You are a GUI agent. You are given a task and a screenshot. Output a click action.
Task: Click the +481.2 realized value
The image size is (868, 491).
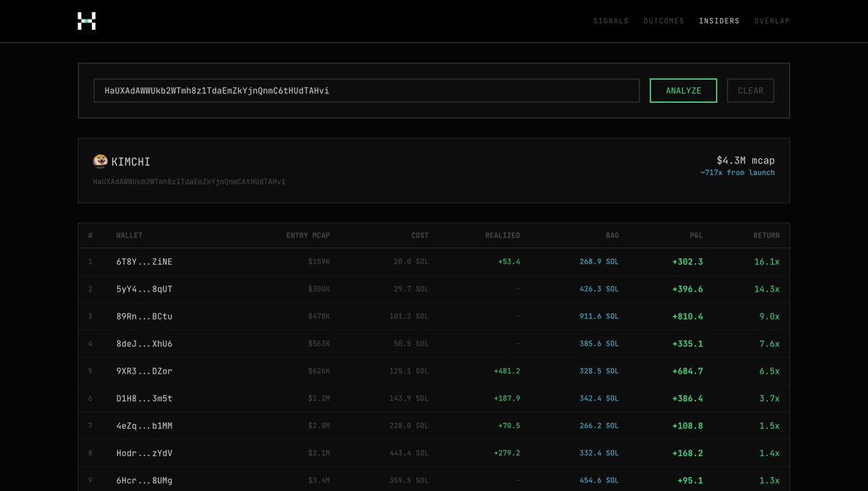pos(507,371)
